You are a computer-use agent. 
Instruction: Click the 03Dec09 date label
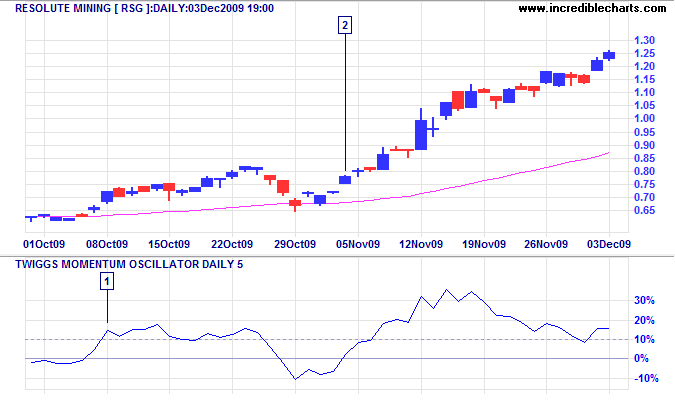click(x=609, y=244)
